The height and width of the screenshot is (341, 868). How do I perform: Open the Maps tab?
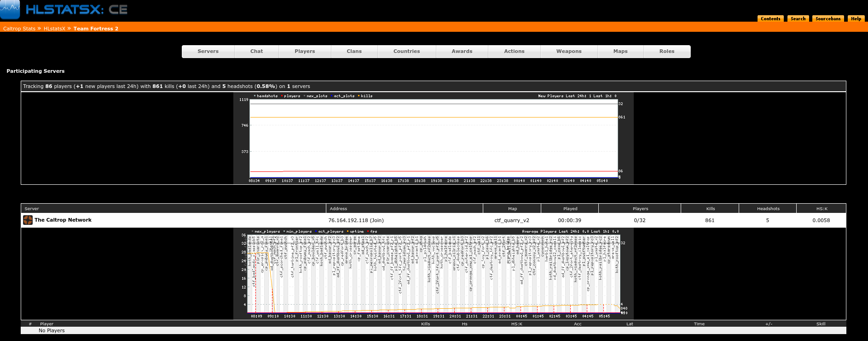tap(620, 52)
